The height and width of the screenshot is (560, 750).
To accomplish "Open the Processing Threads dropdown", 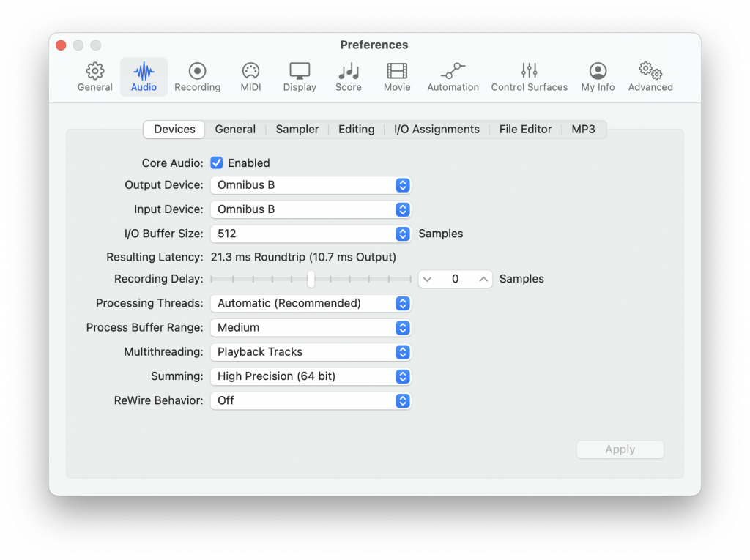I will click(311, 303).
